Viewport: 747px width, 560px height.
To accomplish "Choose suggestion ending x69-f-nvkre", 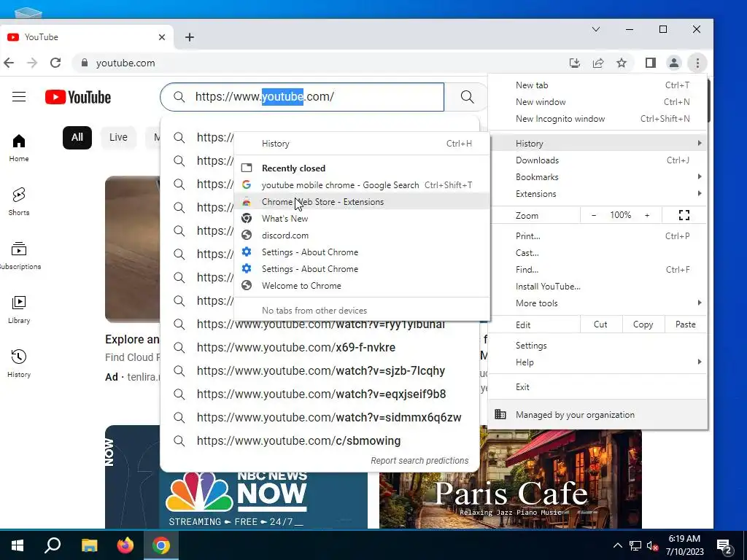I will tap(320, 347).
